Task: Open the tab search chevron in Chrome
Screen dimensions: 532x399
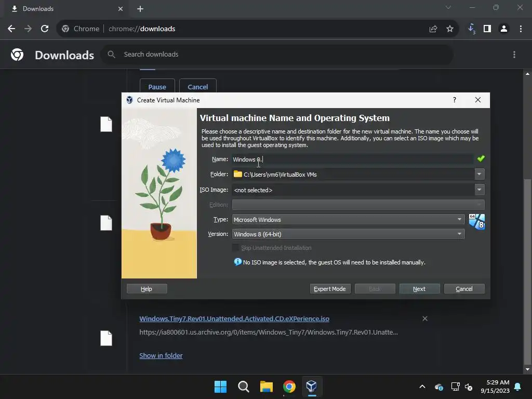Action: pos(448,7)
